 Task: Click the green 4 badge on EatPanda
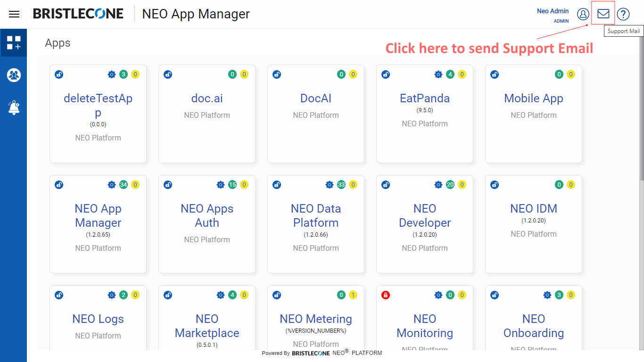(450, 74)
